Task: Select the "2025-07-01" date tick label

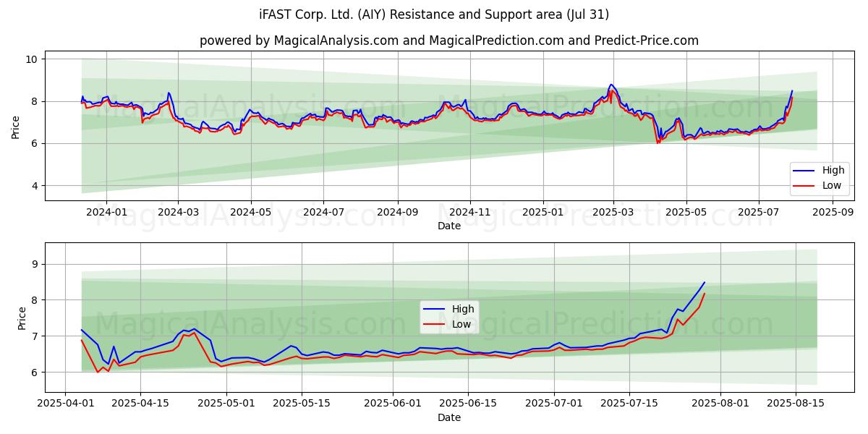Action: tap(553, 404)
